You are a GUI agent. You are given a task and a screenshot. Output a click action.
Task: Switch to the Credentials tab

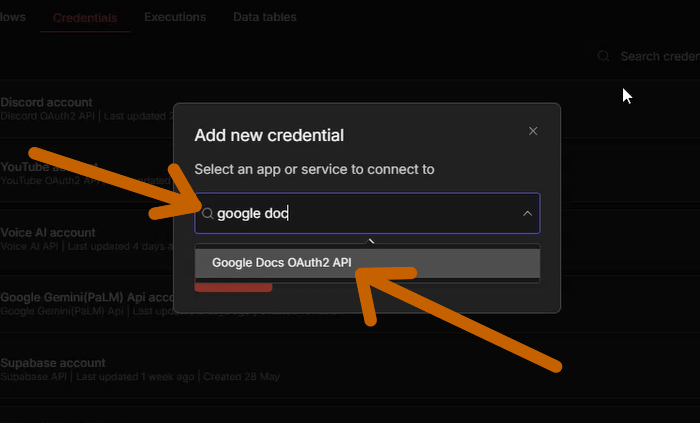85,18
